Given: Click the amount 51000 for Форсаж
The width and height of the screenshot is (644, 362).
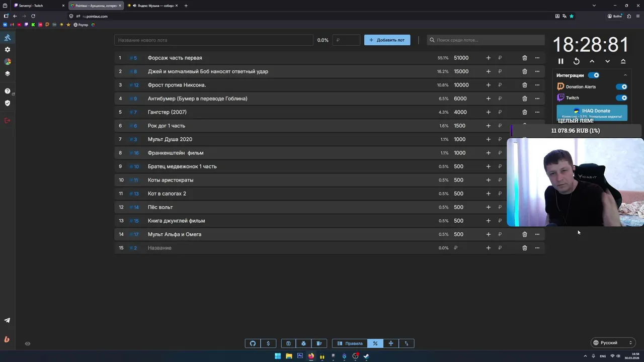Looking at the screenshot, I should click(x=461, y=58).
